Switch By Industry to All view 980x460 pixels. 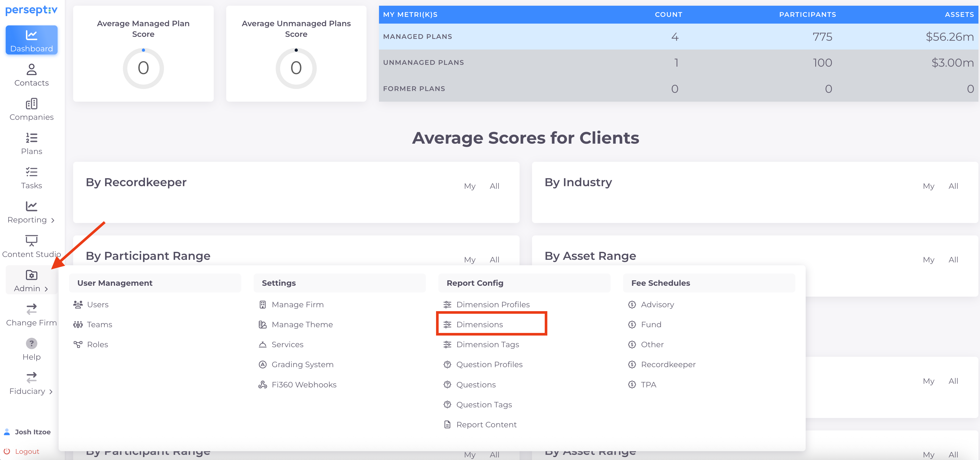tap(953, 186)
